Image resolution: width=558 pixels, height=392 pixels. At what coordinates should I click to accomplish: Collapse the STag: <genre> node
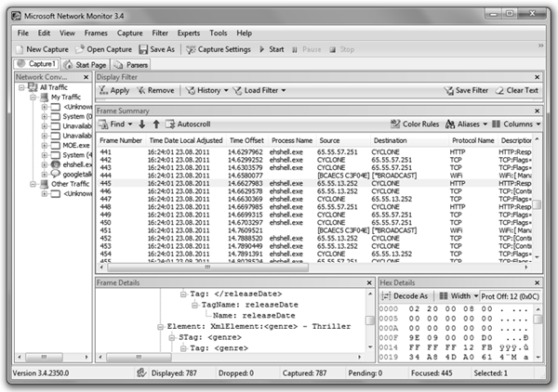click(172, 337)
